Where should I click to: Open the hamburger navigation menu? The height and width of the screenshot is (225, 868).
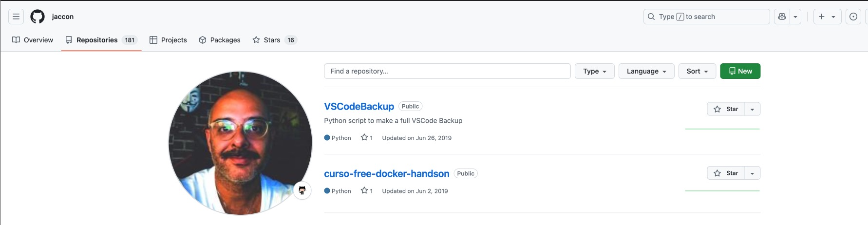(x=16, y=17)
